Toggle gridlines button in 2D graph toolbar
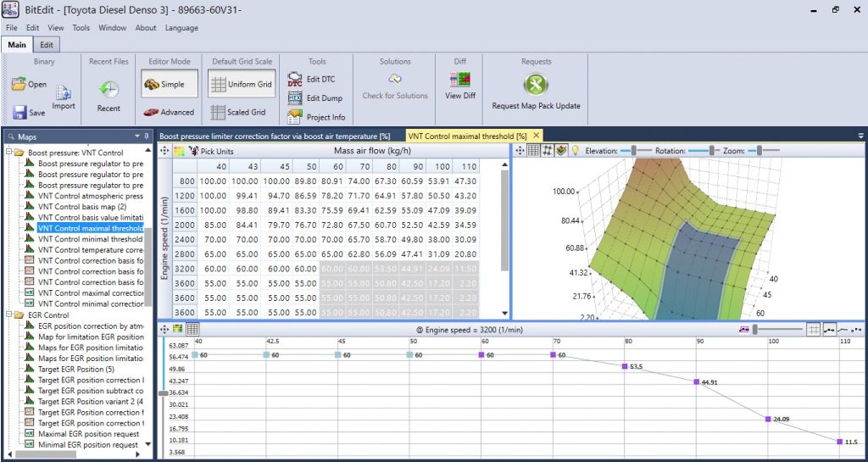The width and height of the screenshot is (868, 462). coord(813,329)
